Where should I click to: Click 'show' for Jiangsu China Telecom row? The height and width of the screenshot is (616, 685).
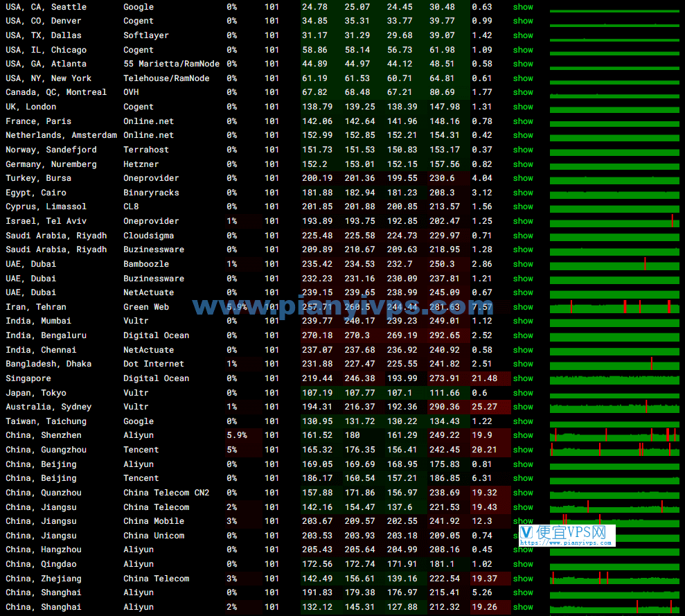(523, 507)
